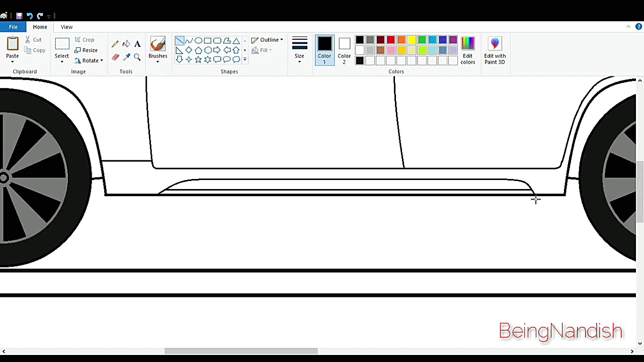Click the rectangular Select tool icon
The height and width of the screenshot is (362, 644).
coord(62,44)
